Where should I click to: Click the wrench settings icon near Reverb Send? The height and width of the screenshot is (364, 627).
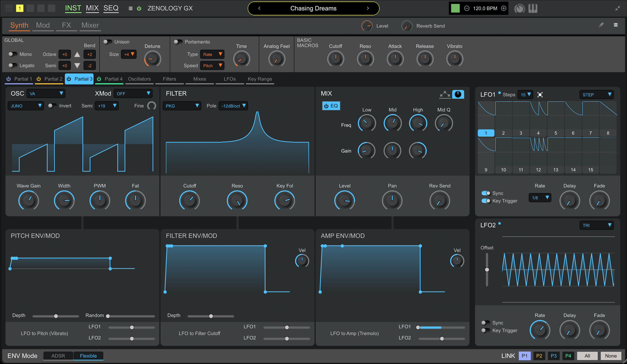[x=601, y=25]
